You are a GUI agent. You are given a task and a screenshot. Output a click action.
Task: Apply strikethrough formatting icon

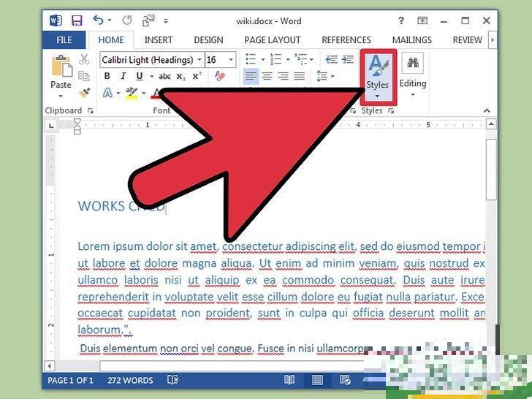point(164,77)
